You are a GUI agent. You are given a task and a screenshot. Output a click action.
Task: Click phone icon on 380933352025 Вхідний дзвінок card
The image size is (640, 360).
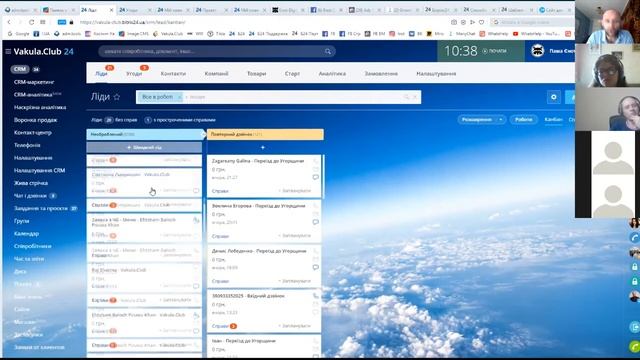pos(316,296)
